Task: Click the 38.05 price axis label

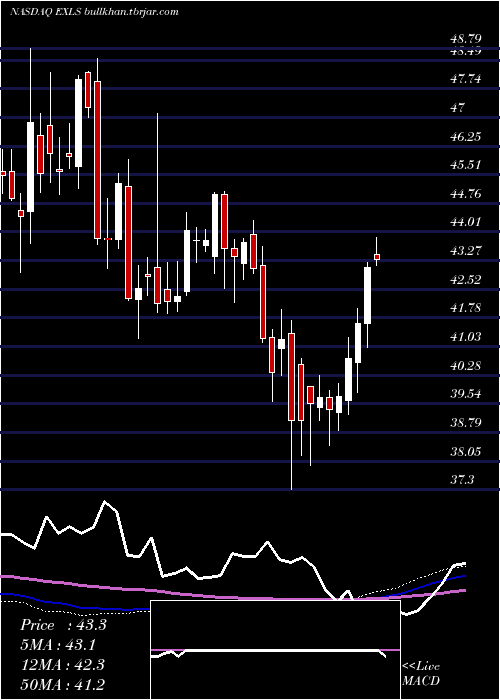Action: click(466, 451)
